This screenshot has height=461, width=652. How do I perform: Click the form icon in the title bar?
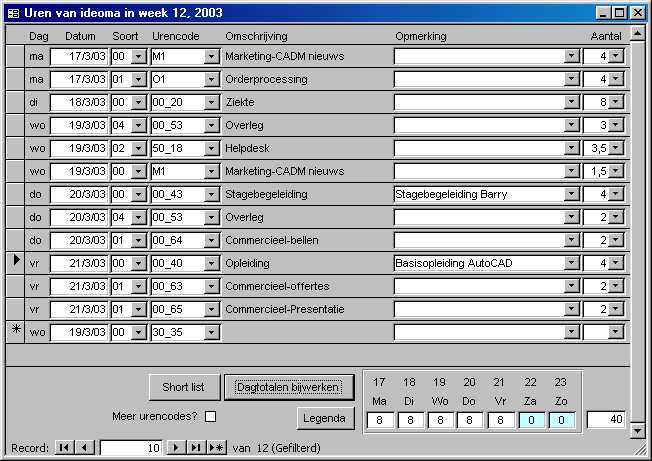[x=13, y=13]
